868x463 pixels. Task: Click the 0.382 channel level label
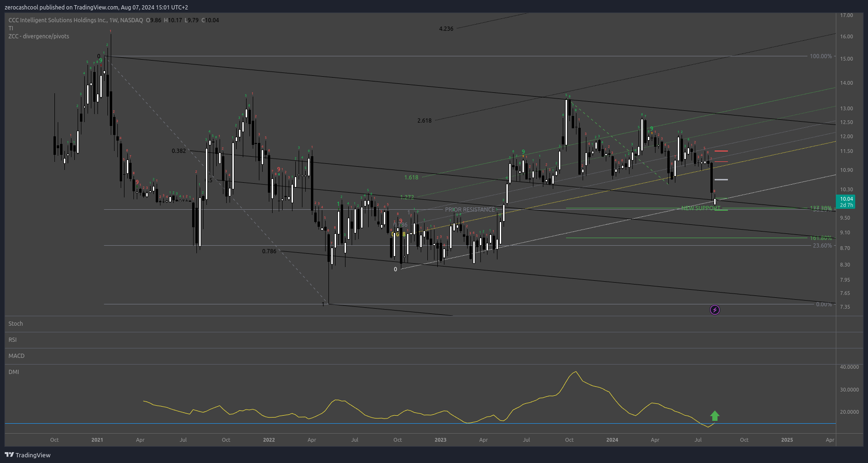[x=178, y=151]
